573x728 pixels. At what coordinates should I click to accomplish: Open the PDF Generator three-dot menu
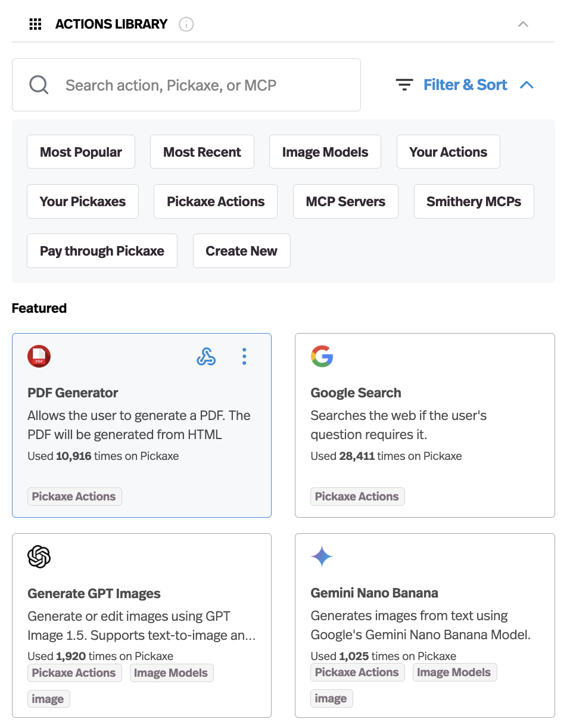point(244,356)
